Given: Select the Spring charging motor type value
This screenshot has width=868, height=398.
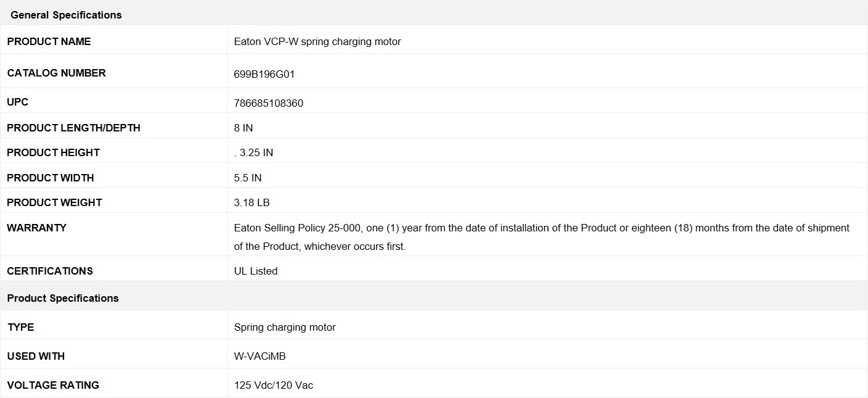Looking at the screenshot, I should click(x=285, y=327).
